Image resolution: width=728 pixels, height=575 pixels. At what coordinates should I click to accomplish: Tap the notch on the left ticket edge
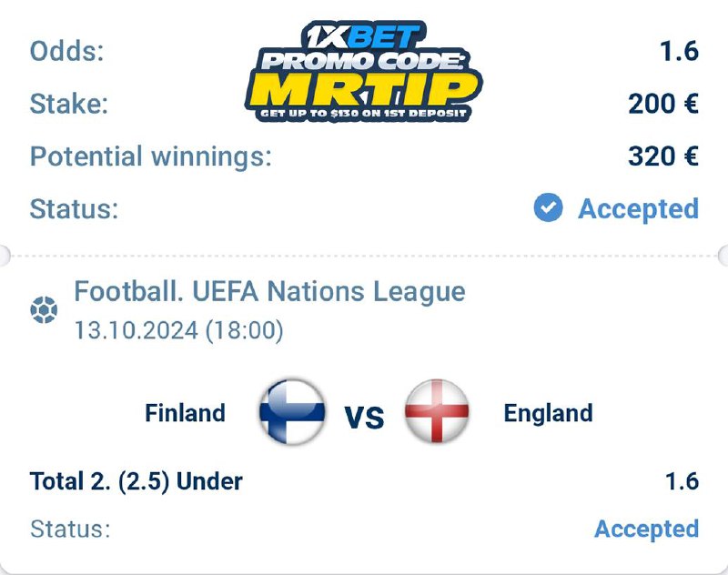pos(3,253)
